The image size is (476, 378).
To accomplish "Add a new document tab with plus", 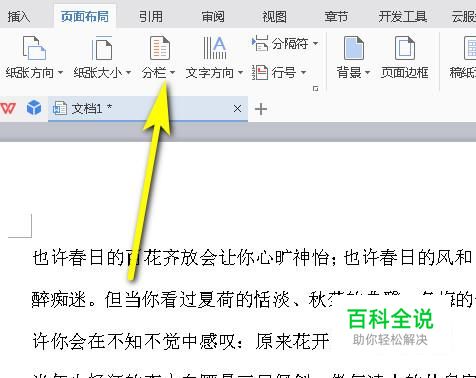I will 261,109.
